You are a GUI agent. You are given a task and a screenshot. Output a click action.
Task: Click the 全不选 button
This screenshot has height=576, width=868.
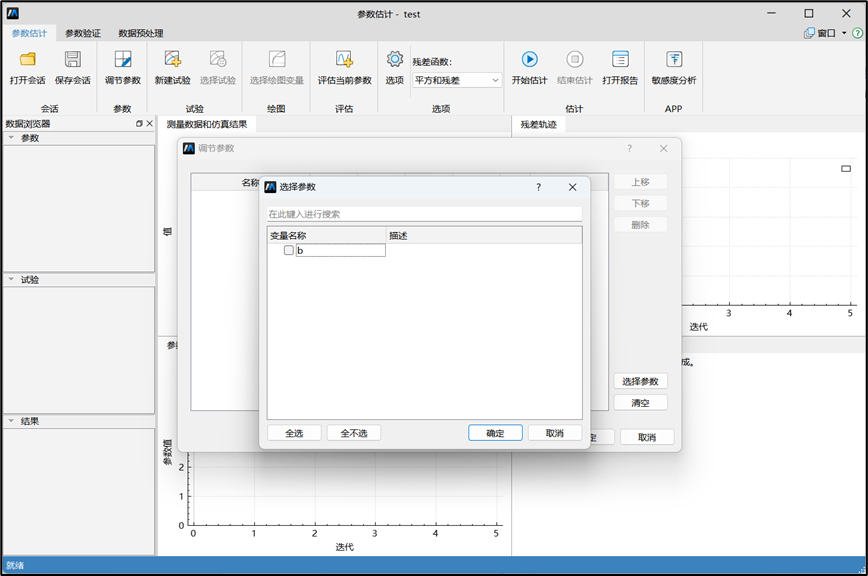tap(354, 433)
